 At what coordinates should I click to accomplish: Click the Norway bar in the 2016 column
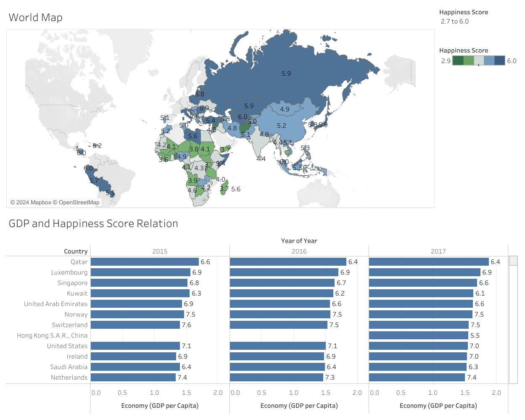click(280, 314)
